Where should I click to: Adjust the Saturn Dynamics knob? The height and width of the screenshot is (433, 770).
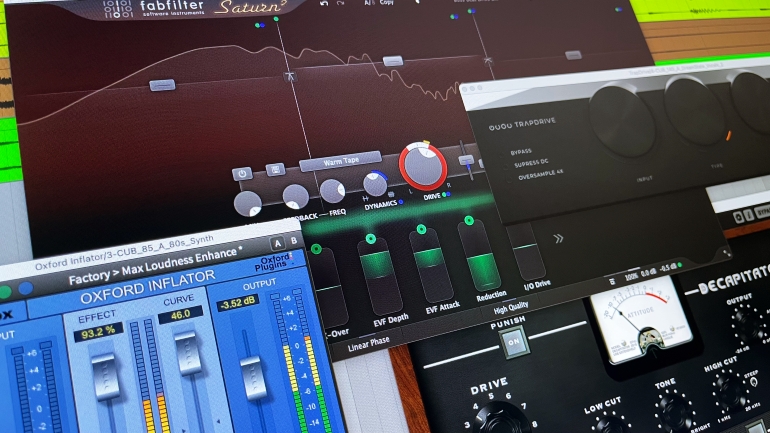[x=375, y=184]
